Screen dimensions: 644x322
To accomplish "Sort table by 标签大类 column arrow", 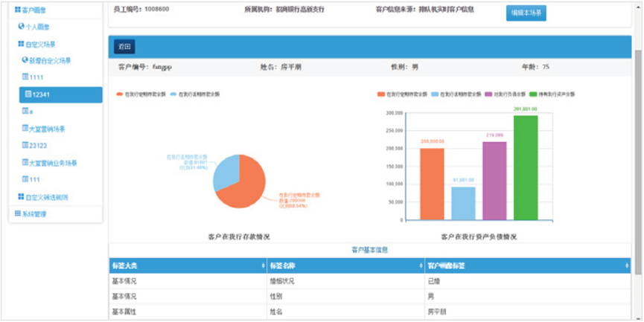I will 264,265.
